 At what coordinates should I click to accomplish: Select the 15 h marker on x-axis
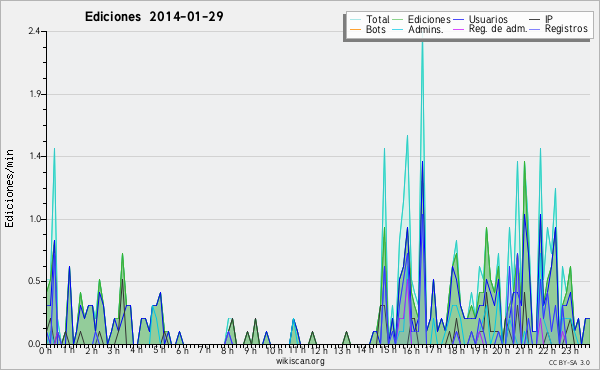pyautogui.click(x=384, y=350)
